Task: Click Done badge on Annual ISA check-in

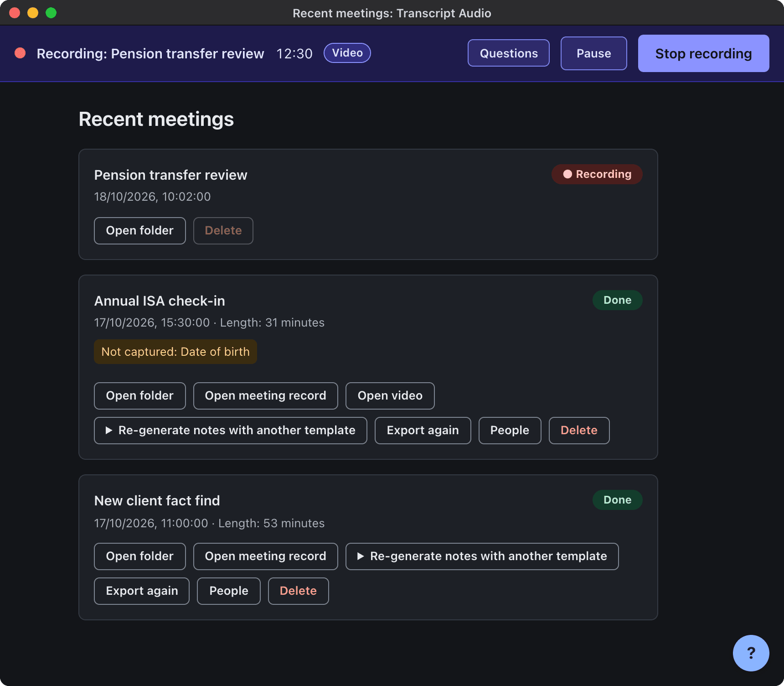Action: click(618, 300)
